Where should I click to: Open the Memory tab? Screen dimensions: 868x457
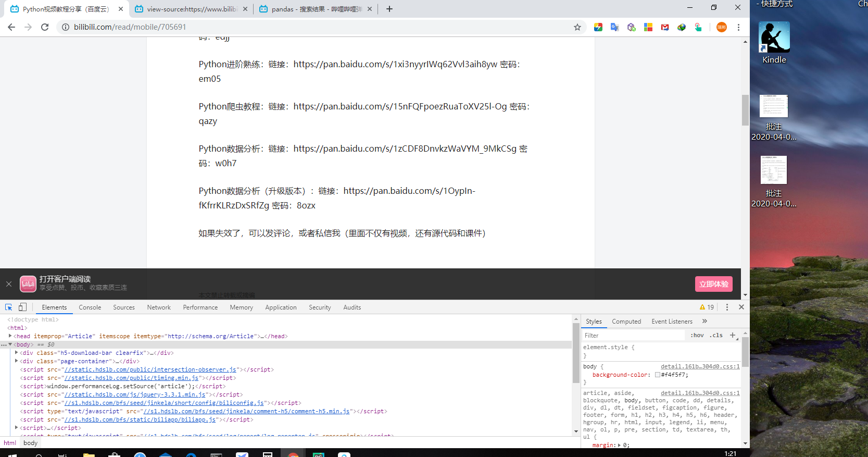(242, 307)
